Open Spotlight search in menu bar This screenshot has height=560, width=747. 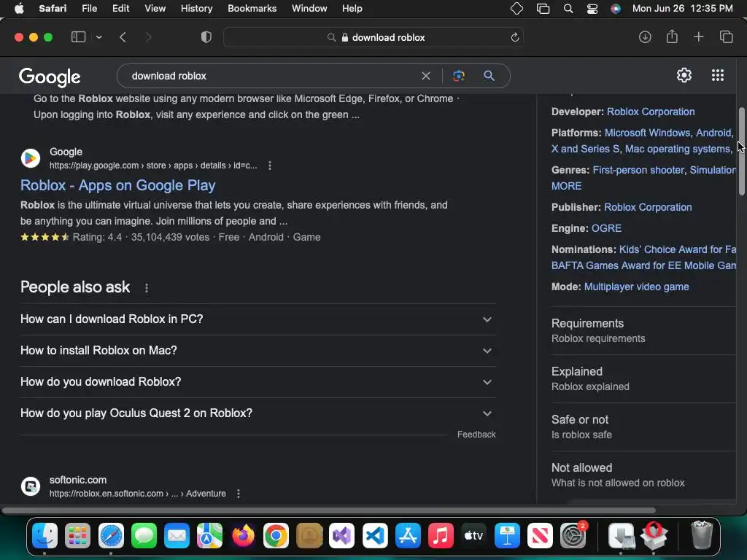coord(568,9)
